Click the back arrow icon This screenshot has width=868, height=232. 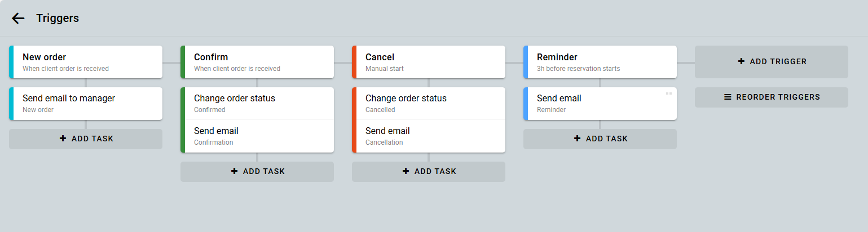(x=18, y=18)
